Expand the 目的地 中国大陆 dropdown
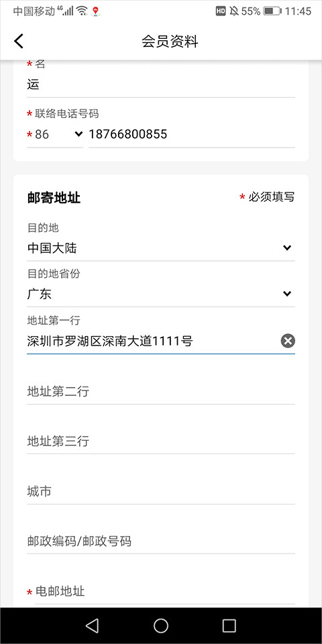 161,248
